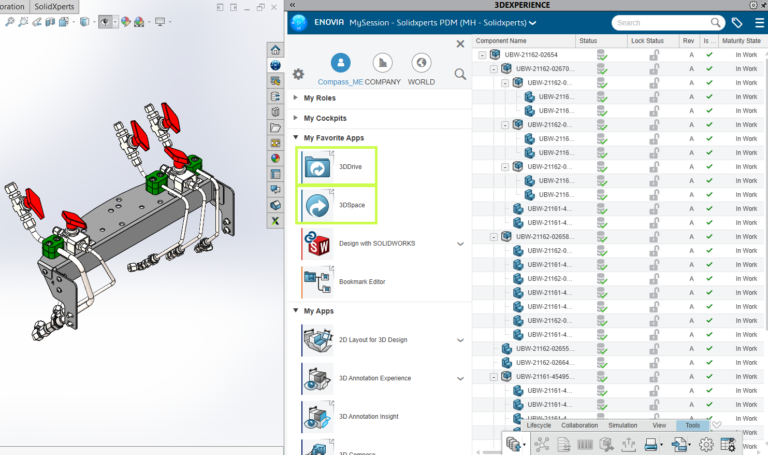Click the SolidXperts X tab in task pane
Screen dimensions: 768x455
275,221
